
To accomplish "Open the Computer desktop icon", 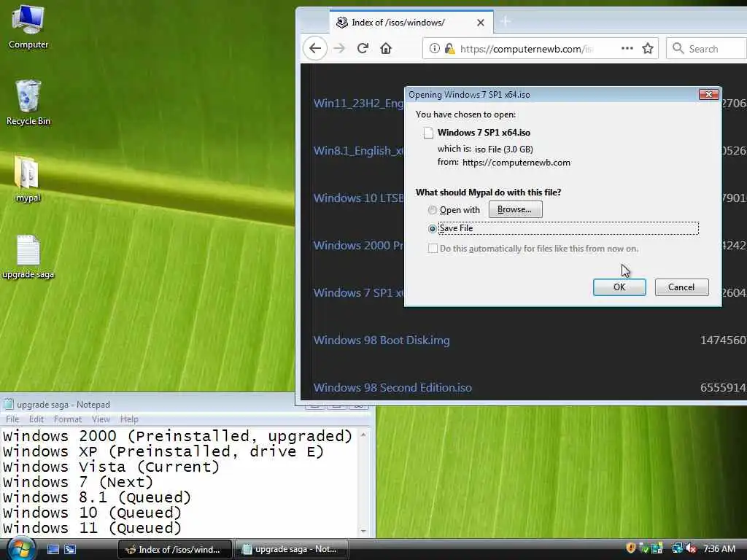I will click(x=28, y=27).
